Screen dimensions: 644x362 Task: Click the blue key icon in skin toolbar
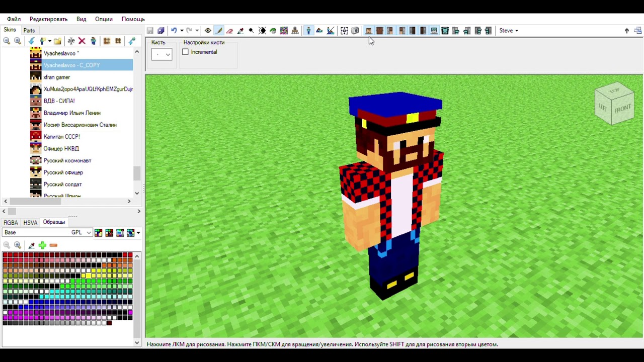point(132,41)
